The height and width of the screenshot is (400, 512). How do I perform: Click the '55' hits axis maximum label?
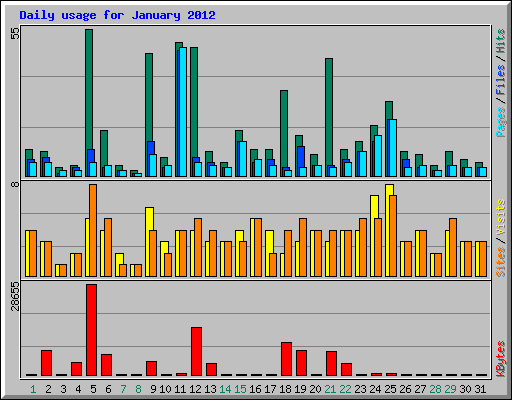[x=15, y=33]
